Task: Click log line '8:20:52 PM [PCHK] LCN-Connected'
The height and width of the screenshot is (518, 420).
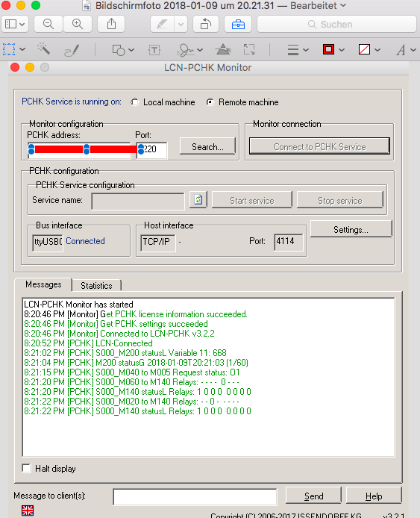Action: click(x=88, y=343)
